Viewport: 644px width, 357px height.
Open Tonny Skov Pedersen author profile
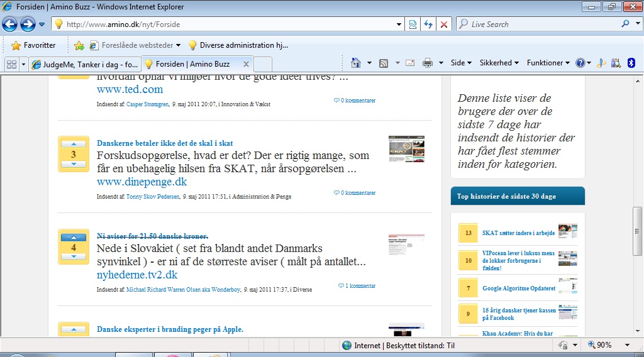153,197
